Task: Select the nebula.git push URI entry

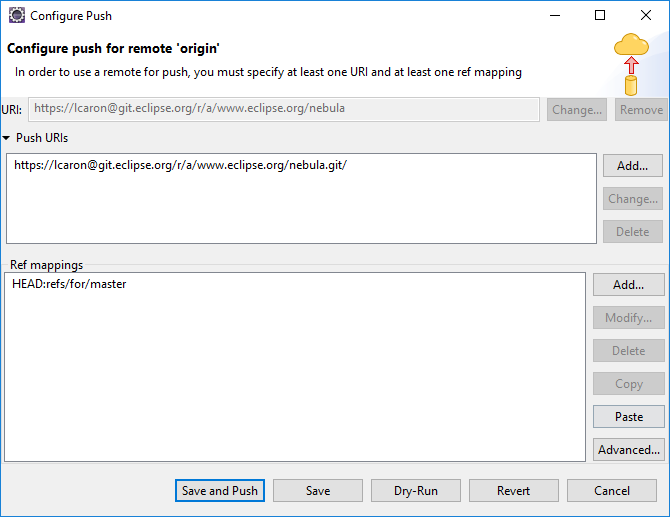Action: (180, 166)
